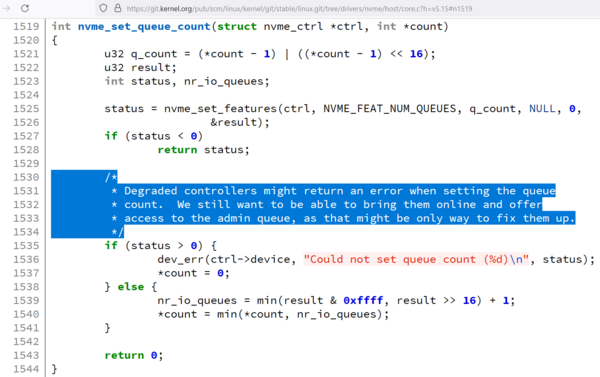The image size is (600, 377).
Task: Open line number 1520 link
Action: point(26,40)
